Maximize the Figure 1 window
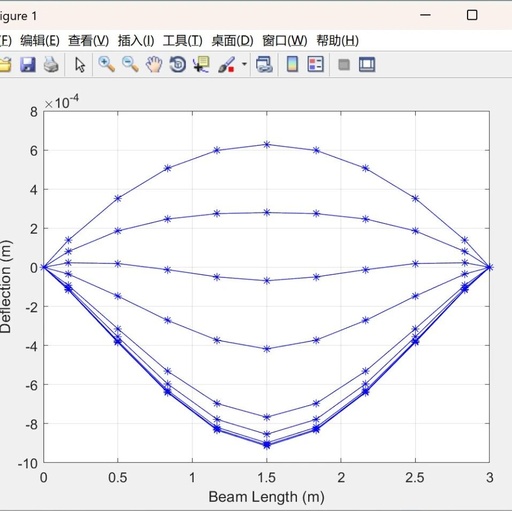This screenshot has width=512, height=511. coord(472,15)
